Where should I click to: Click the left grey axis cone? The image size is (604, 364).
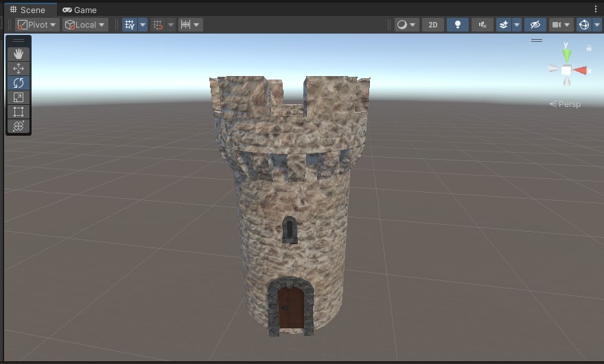553,68
